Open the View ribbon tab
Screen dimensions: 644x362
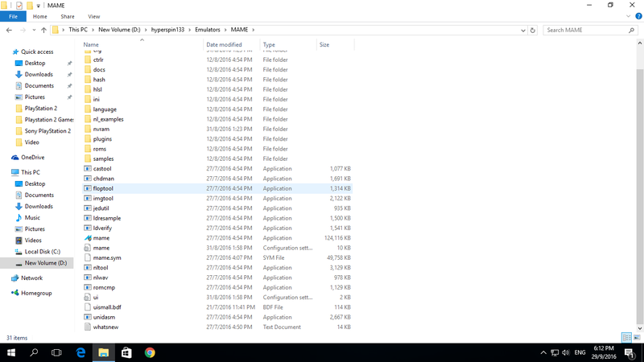coord(93,16)
